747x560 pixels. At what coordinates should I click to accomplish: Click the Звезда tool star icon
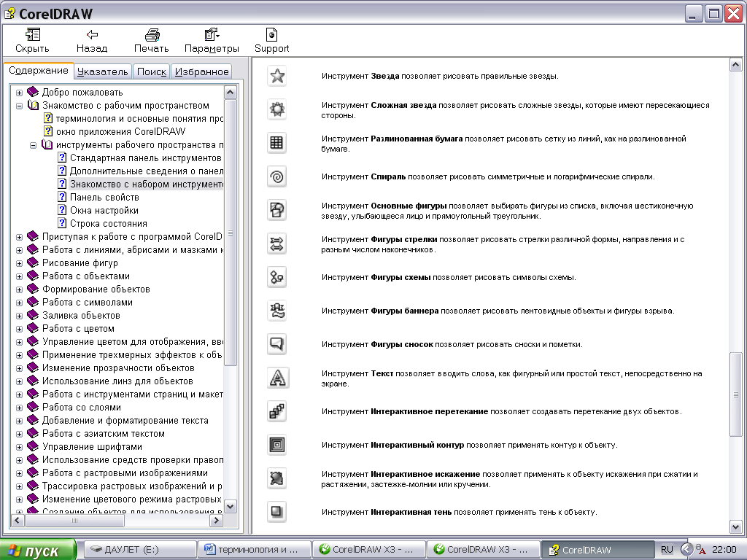coord(276,76)
